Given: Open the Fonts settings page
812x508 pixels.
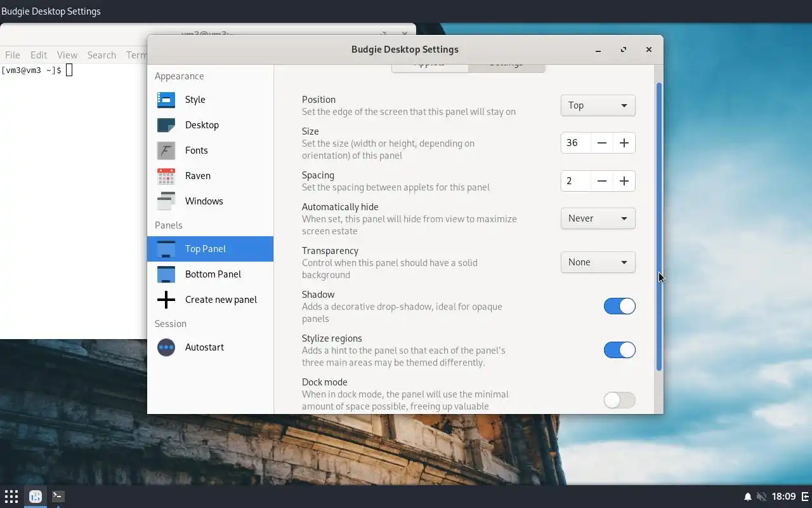Looking at the screenshot, I should click(210, 150).
